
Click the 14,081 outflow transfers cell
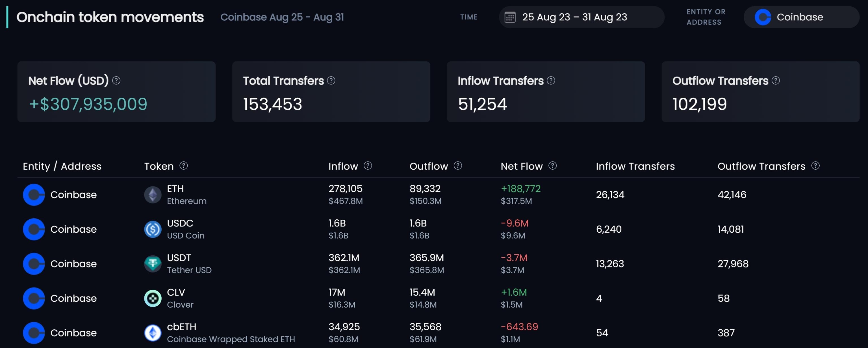tap(730, 229)
